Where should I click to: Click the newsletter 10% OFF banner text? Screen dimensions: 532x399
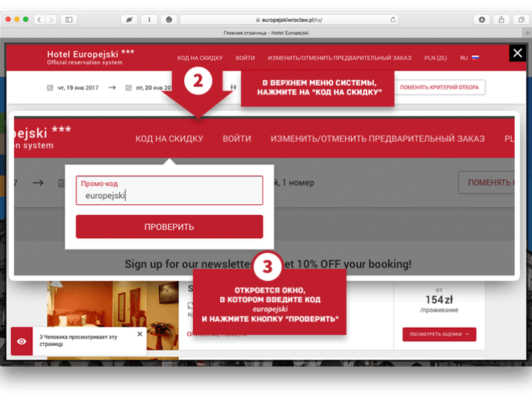pos(268,264)
